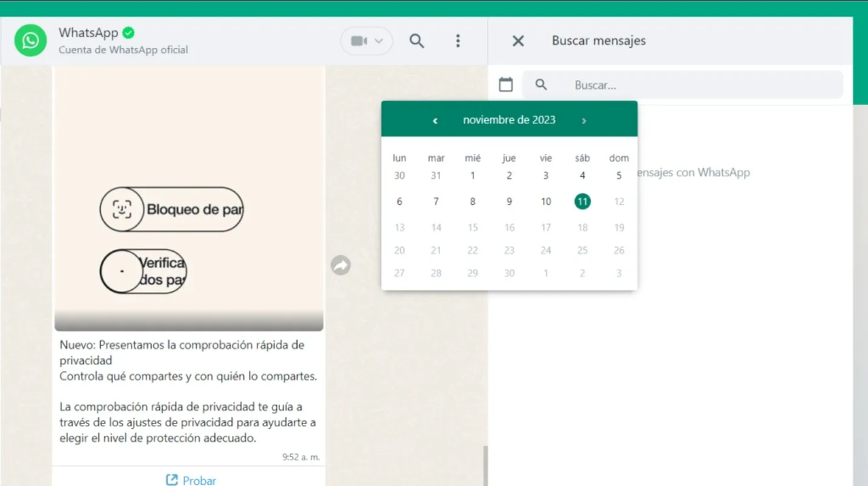This screenshot has width=868, height=486.
Task: Select the highlighted date 11
Action: 583,201
